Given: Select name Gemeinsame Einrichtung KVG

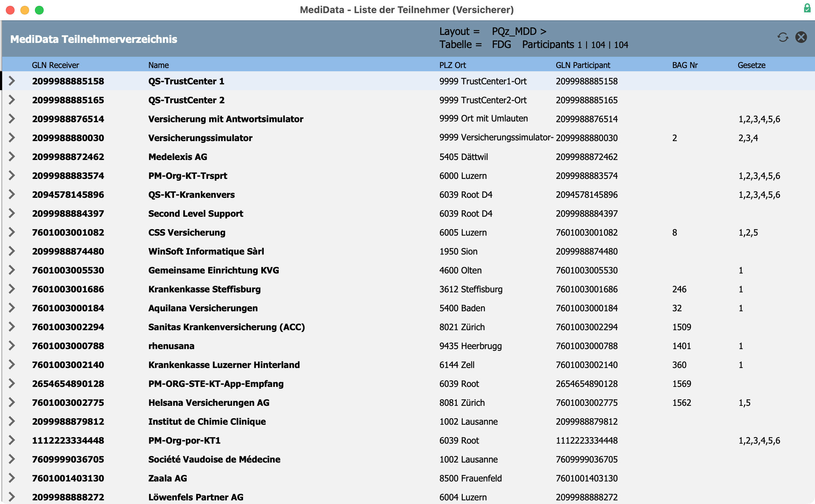Looking at the screenshot, I should coord(214,270).
